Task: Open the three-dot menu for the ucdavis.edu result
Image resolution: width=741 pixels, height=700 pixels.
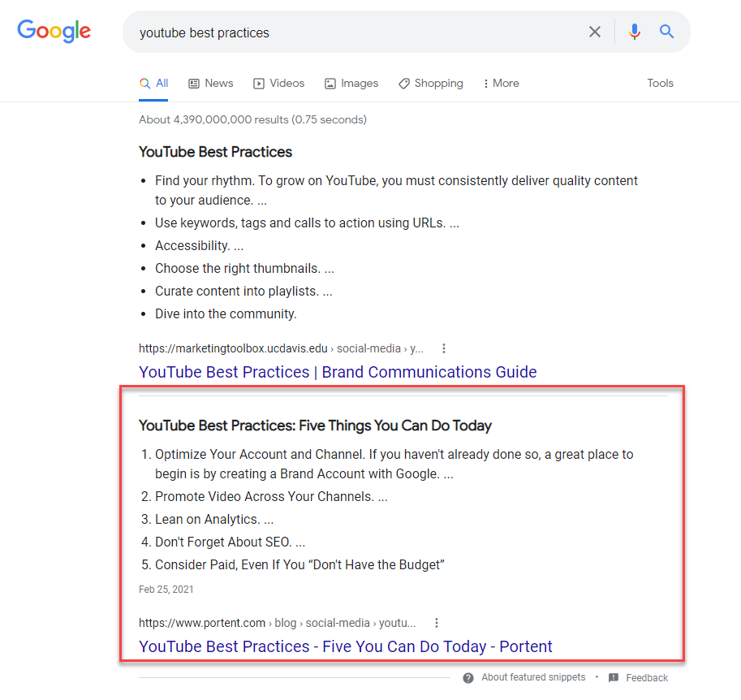Action: click(x=443, y=348)
